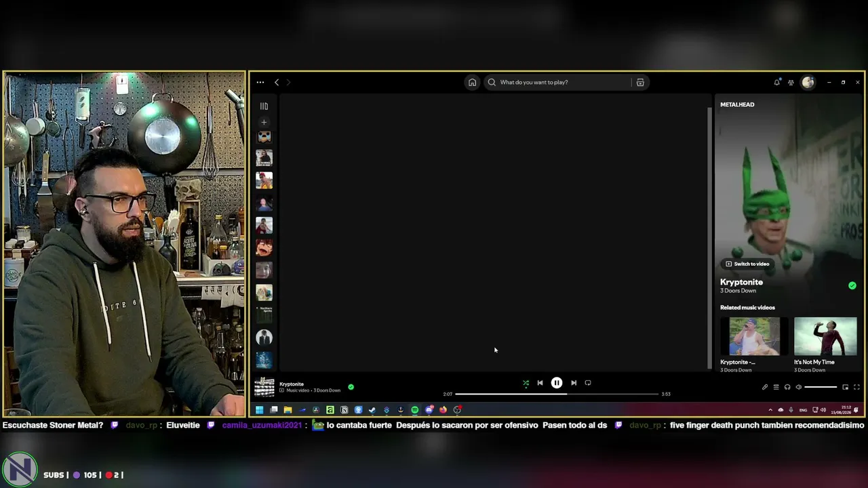Mute the volume speaker icon
This screenshot has width=868, height=488.
pos(799,387)
